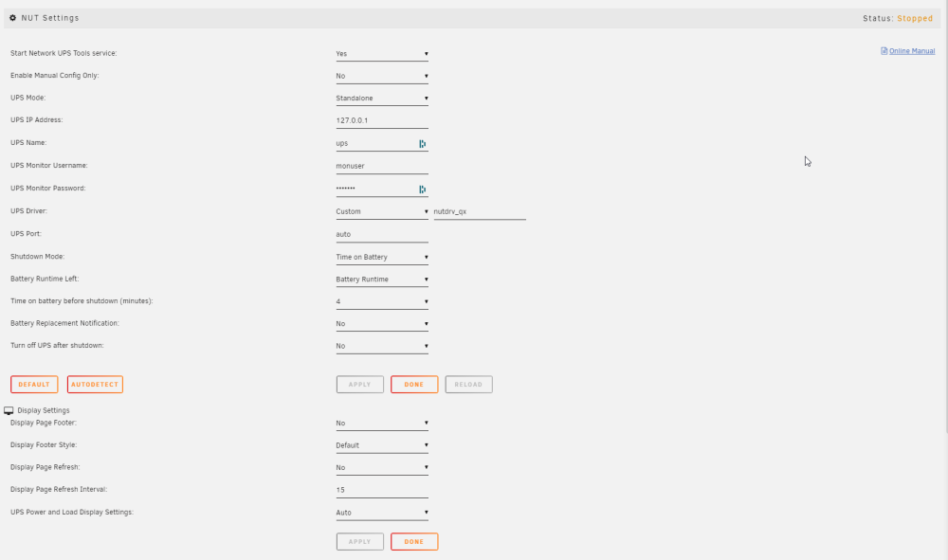Click the APPLY button under NUT settings
Viewport: 948px width, 560px height.
click(x=359, y=384)
